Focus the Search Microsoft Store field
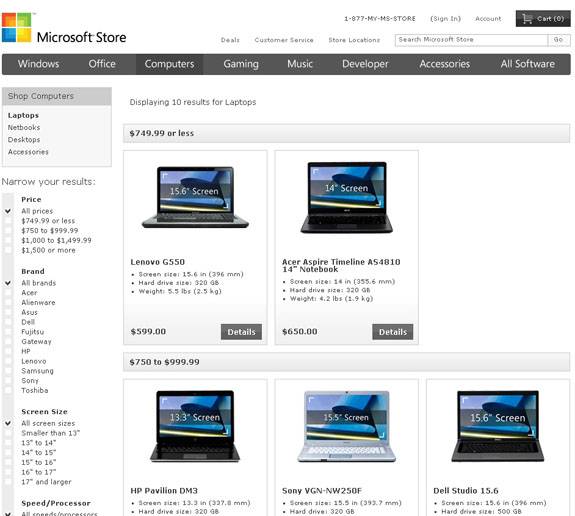Image resolution: width=575 pixels, height=516 pixels. tap(471, 40)
